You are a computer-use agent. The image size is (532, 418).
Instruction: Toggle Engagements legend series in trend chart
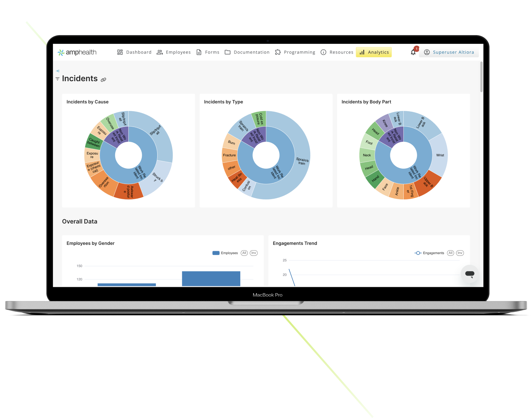tap(429, 253)
